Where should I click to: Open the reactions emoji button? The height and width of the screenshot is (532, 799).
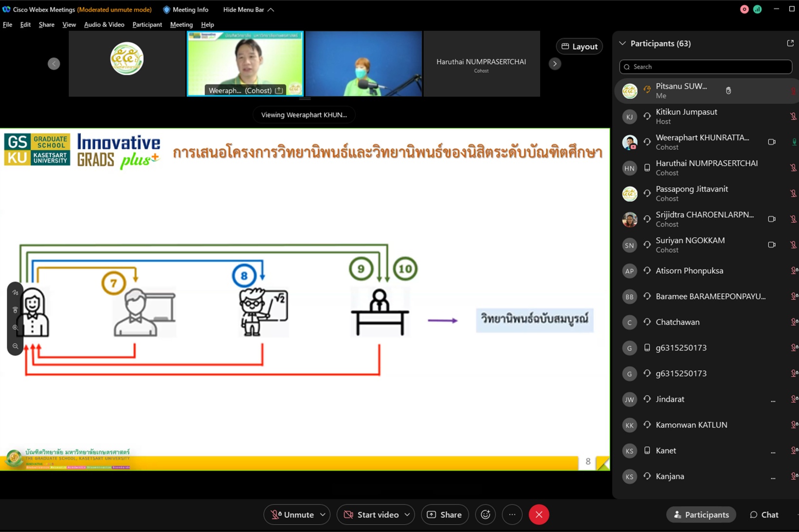click(x=485, y=514)
